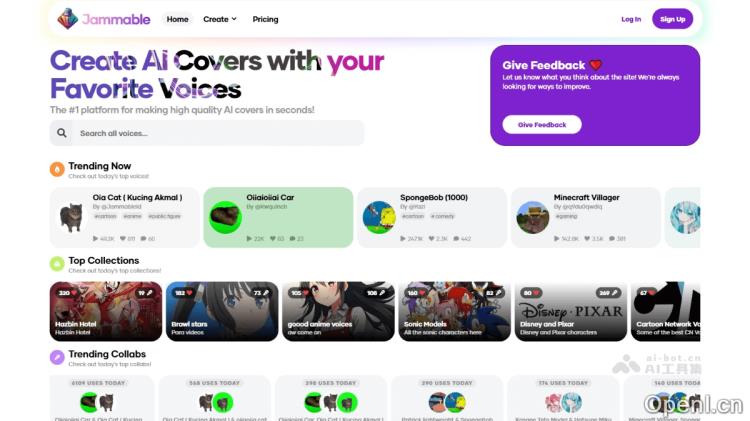Click the magnifier search icon

pos(62,133)
